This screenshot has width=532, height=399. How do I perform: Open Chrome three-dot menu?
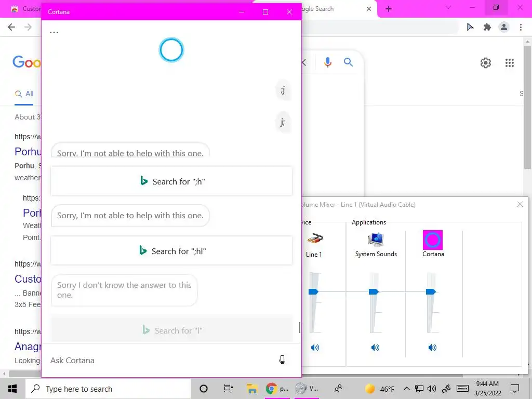coord(521,27)
